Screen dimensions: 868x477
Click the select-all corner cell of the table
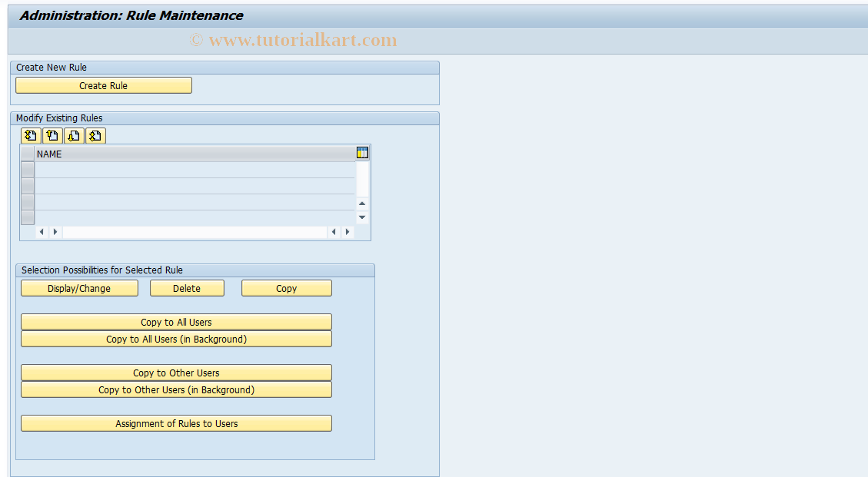click(28, 154)
